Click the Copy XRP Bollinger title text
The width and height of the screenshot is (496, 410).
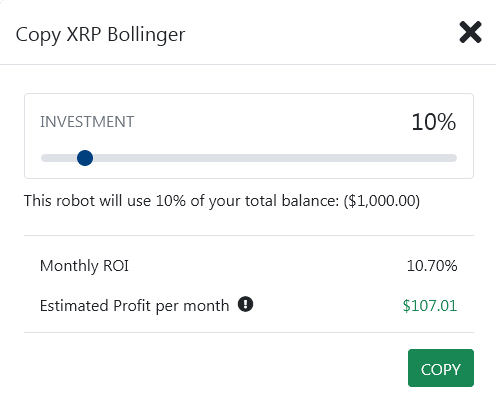100,35
